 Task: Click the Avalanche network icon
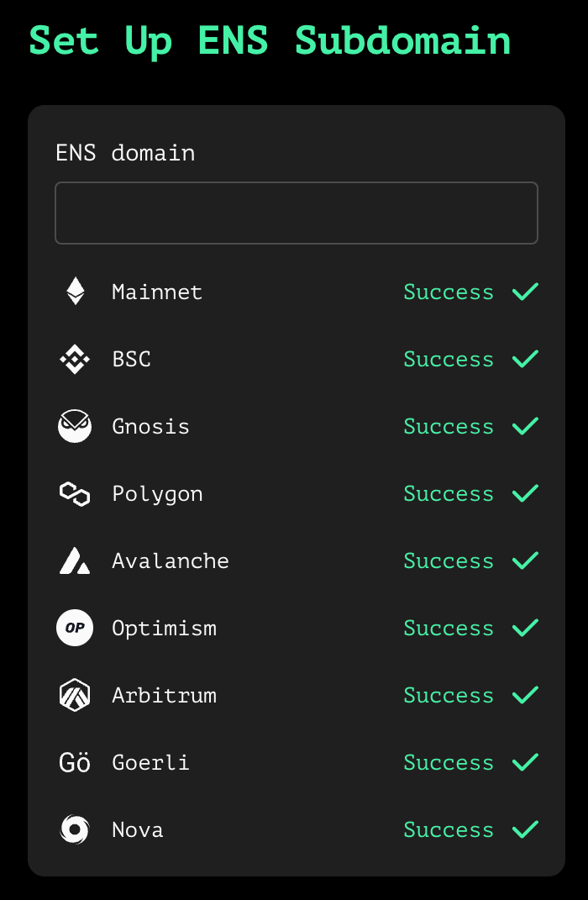[x=75, y=561]
